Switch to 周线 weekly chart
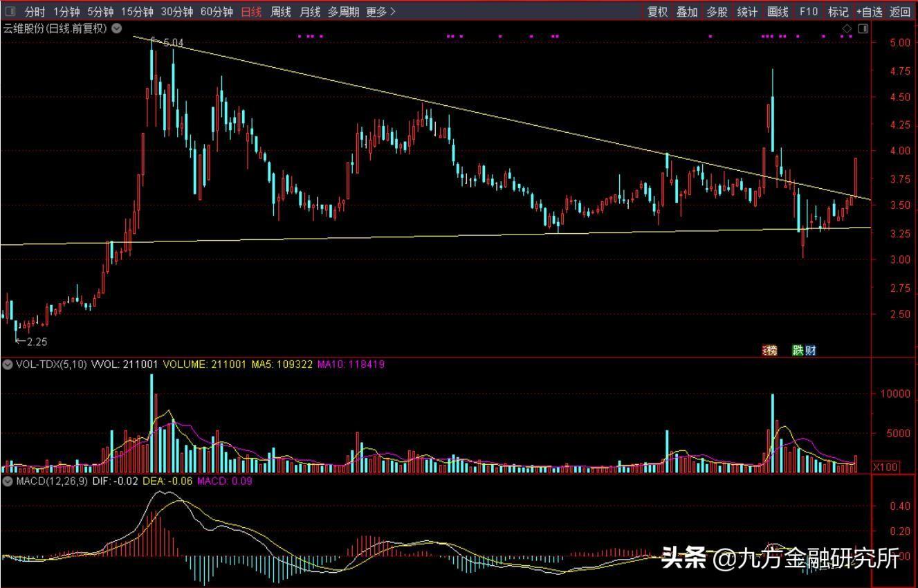This screenshot has width=918, height=588. click(x=280, y=12)
